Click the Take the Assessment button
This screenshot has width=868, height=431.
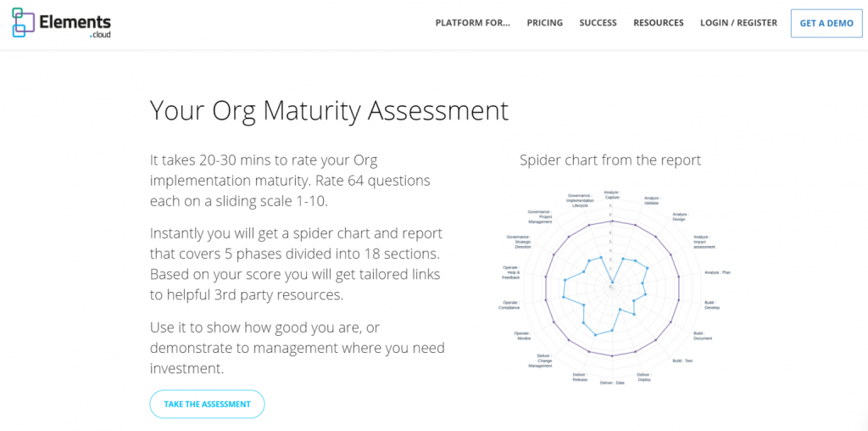(x=207, y=404)
